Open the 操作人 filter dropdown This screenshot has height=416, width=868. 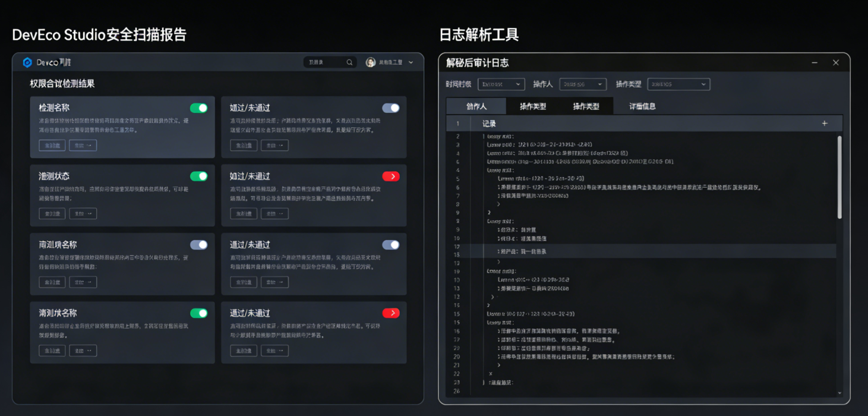pos(583,84)
